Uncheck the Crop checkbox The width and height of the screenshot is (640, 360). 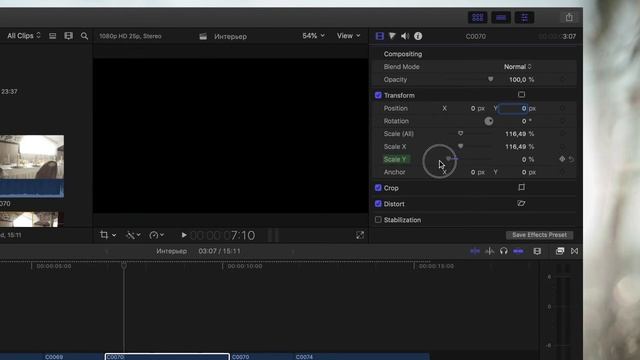tap(378, 188)
